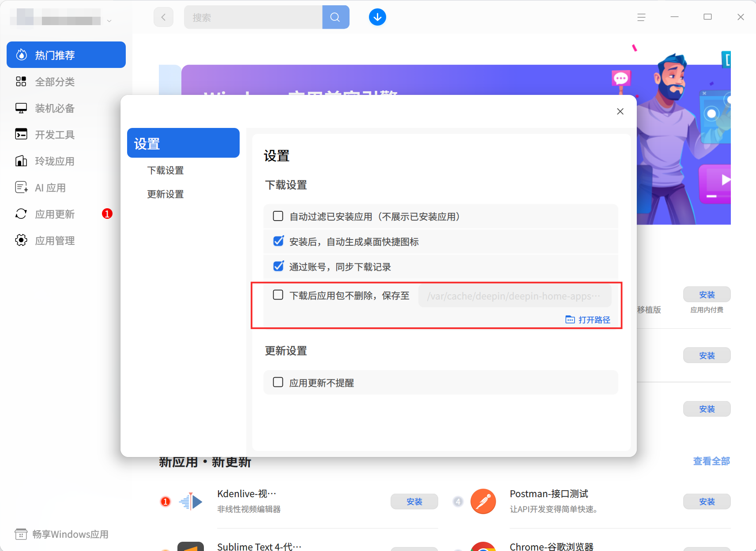The image size is (756, 551).
Task: Select 设置 tab in dialog sidebar
Action: pos(183,143)
